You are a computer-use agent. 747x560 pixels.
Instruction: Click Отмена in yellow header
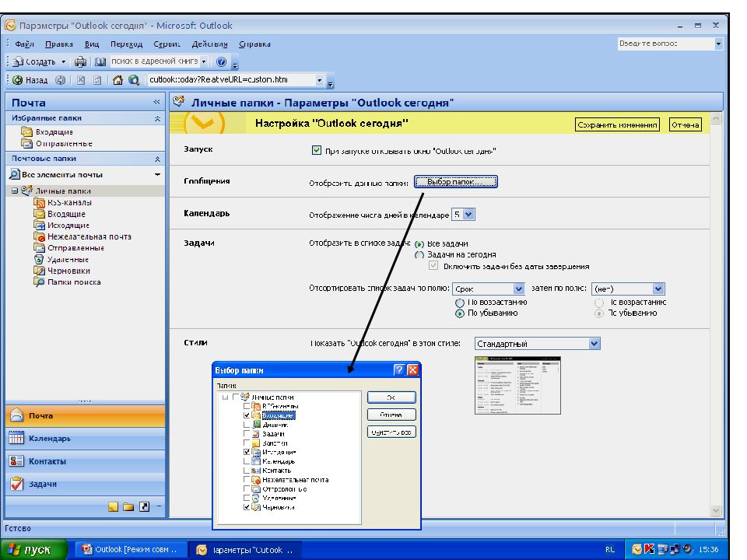coord(685,124)
